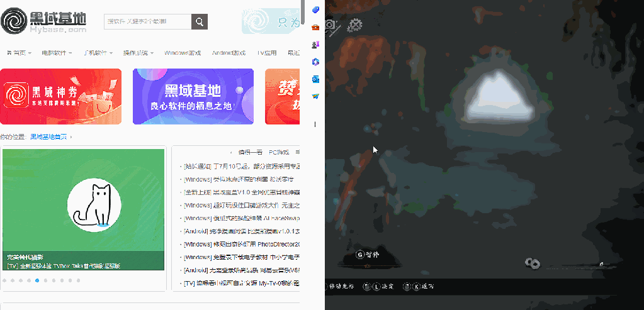Open the Android游戏 navigation item
This screenshot has width=644, height=310.
[229, 53]
